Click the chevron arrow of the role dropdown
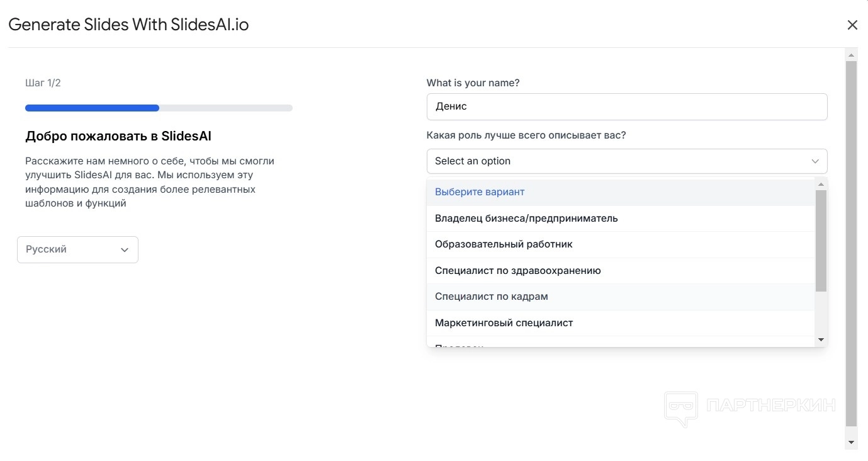Screen dimensions: 868x461 pos(815,161)
